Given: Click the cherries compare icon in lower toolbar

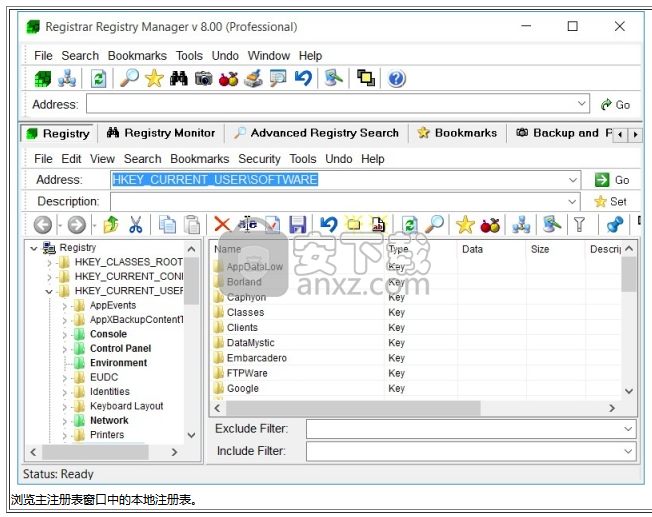Looking at the screenshot, I should pyautogui.click(x=490, y=225).
